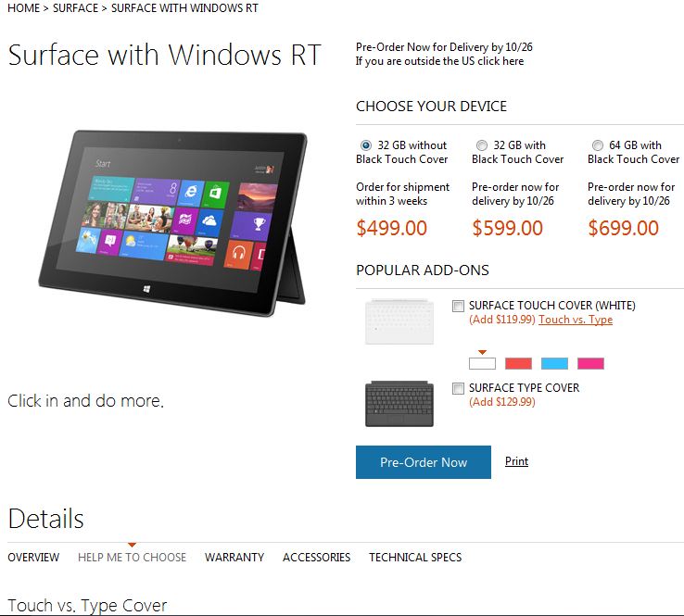
Task: Open the Technical Specs tab
Action: pos(415,557)
